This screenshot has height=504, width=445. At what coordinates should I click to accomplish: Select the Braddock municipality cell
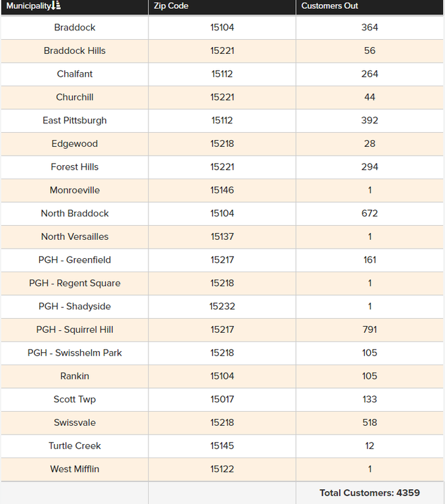point(75,28)
